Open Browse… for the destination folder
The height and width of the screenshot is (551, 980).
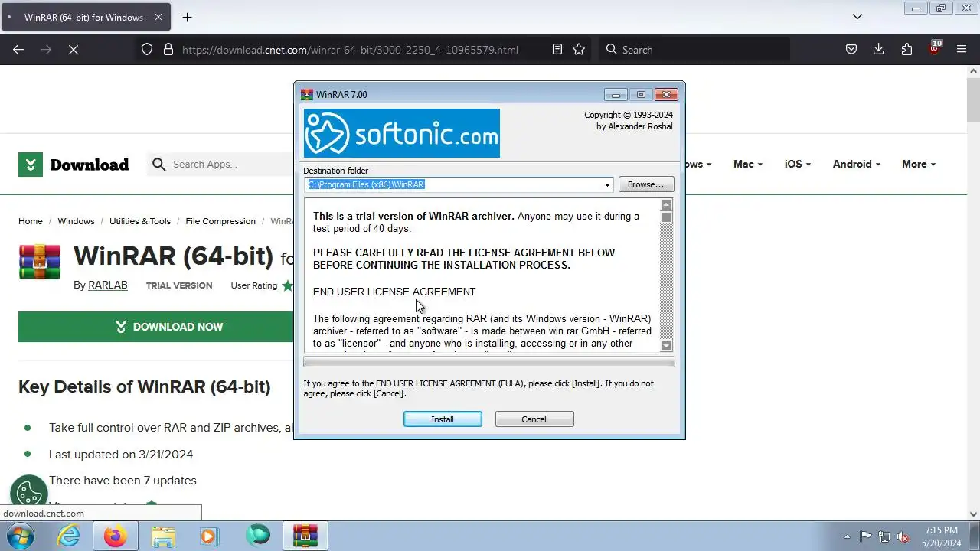coord(646,184)
